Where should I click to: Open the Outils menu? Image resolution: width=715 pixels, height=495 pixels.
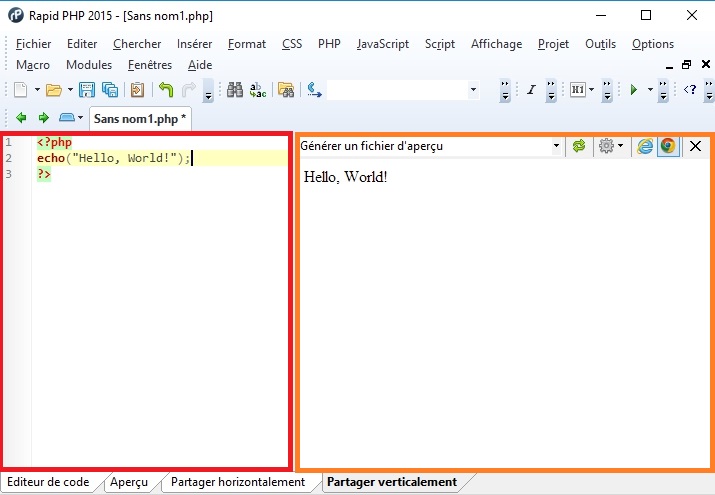coord(601,44)
